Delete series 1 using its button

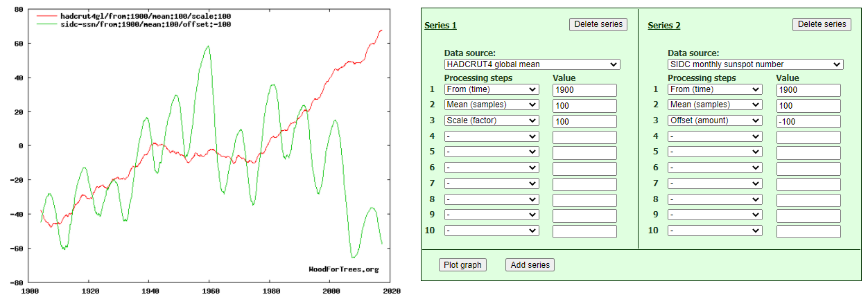598,24
